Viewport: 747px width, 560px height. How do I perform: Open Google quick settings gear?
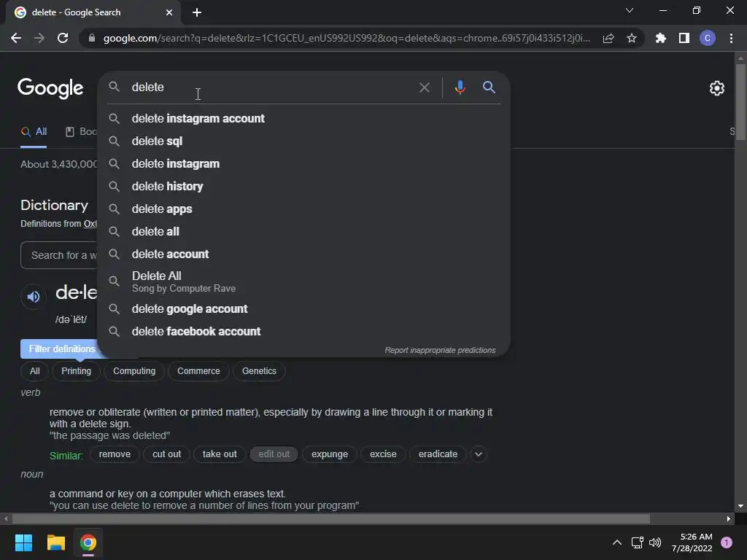tap(717, 88)
